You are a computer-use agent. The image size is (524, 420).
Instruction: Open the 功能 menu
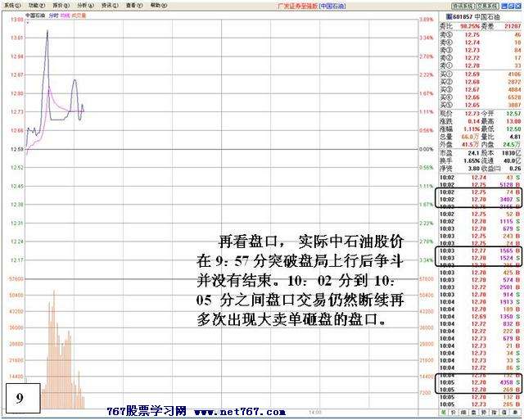pos(37,6)
